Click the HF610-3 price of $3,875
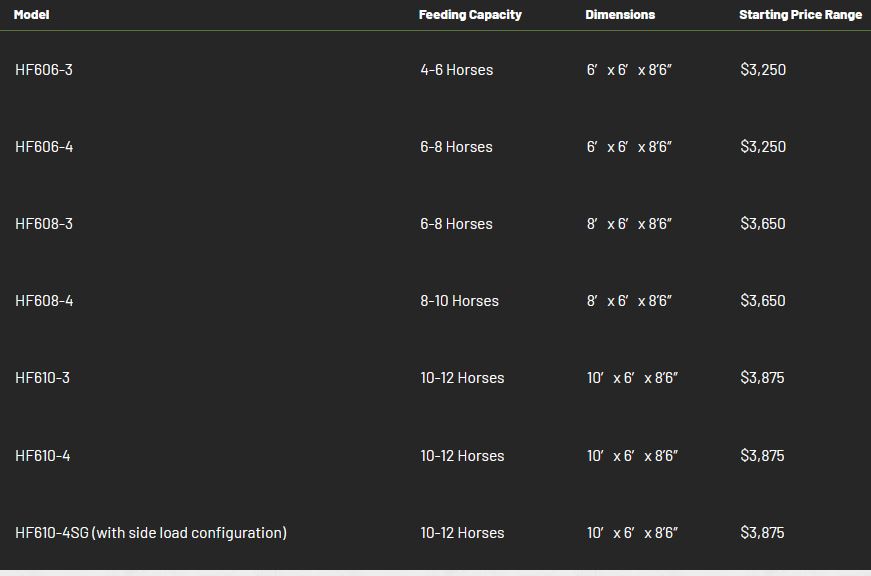 click(x=762, y=378)
